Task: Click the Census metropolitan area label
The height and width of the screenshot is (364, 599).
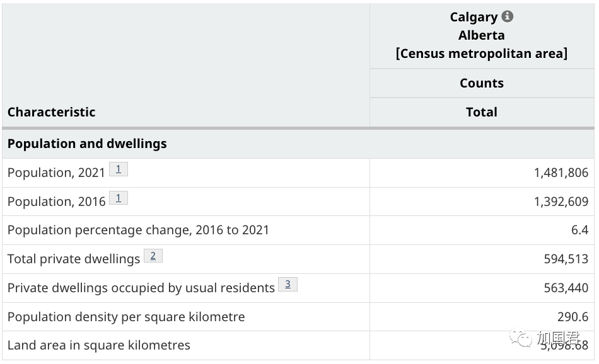Action: (481, 54)
